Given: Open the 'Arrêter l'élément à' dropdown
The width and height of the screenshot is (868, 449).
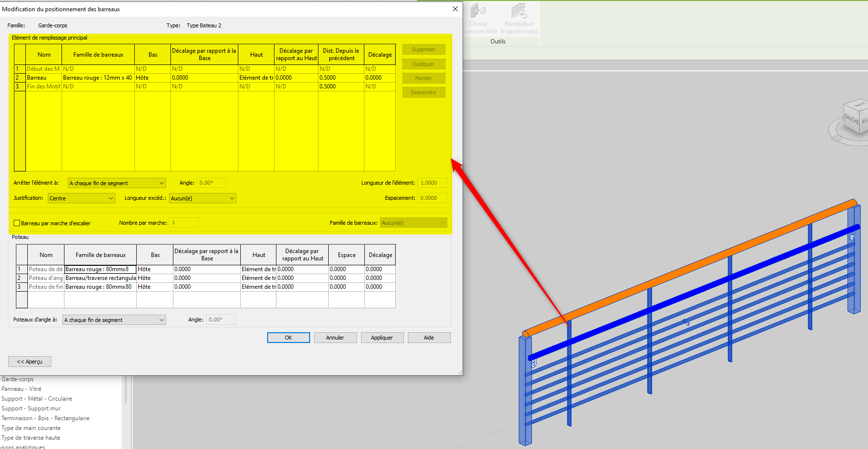Looking at the screenshot, I should [x=117, y=183].
